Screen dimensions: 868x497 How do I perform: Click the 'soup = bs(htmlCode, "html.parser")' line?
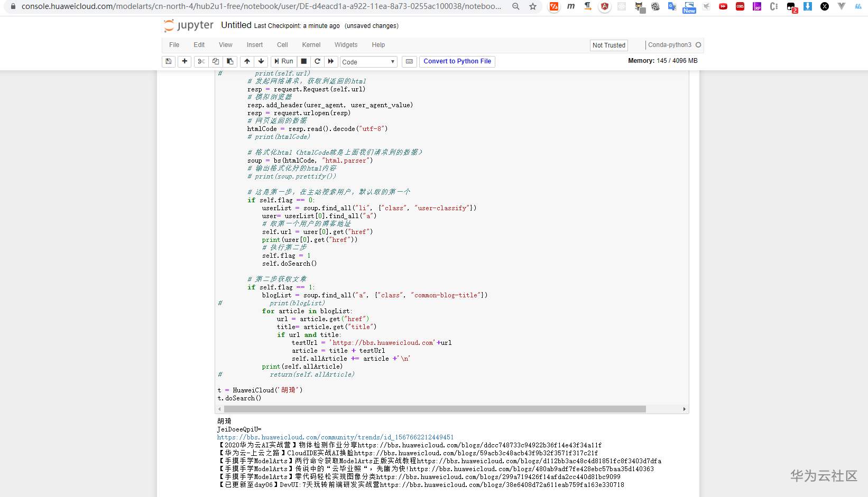pos(310,161)
